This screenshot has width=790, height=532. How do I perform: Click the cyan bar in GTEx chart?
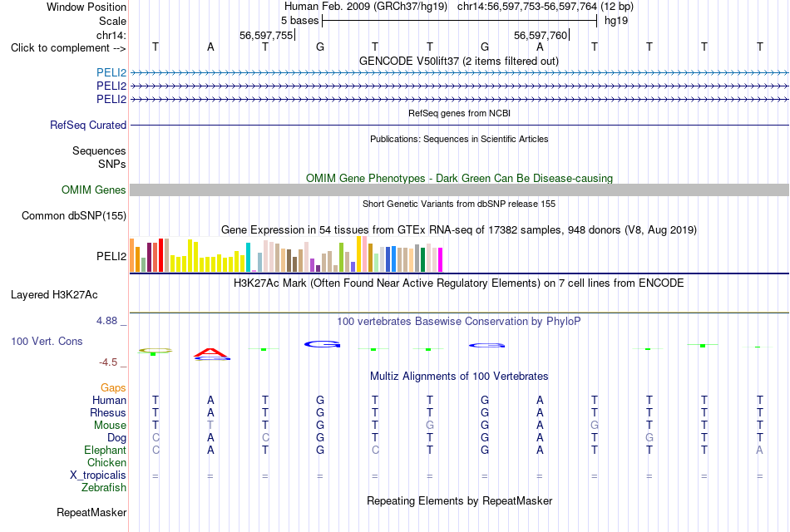pos(248,258)
